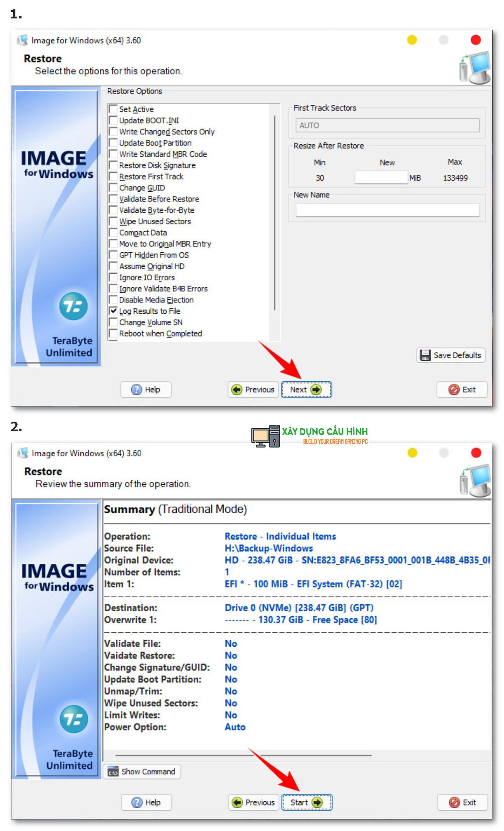Image resolution: width=504 pixels, height=831 pixels.
Task: Check Write Standard MBR Code
Action: (113, 154)
